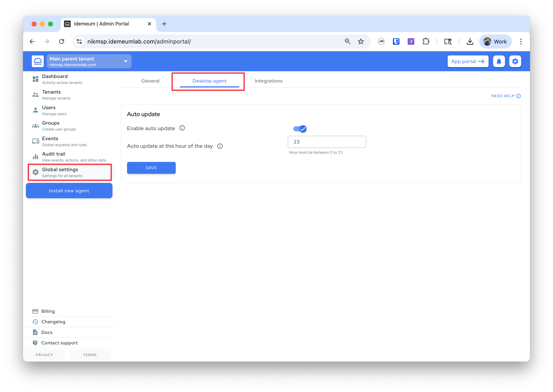Click the zoom magnifier in address bar

(x=348, y=41)
